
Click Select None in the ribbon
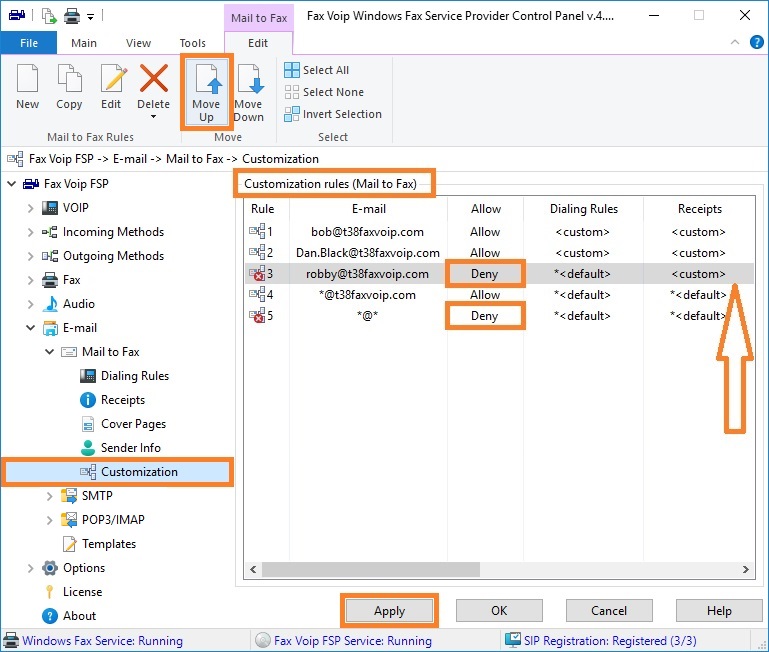[x=324, y=92]
